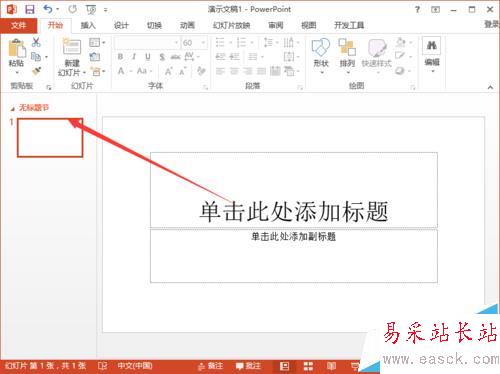Click the 编辑 (Editing) button

click(432, 55)
